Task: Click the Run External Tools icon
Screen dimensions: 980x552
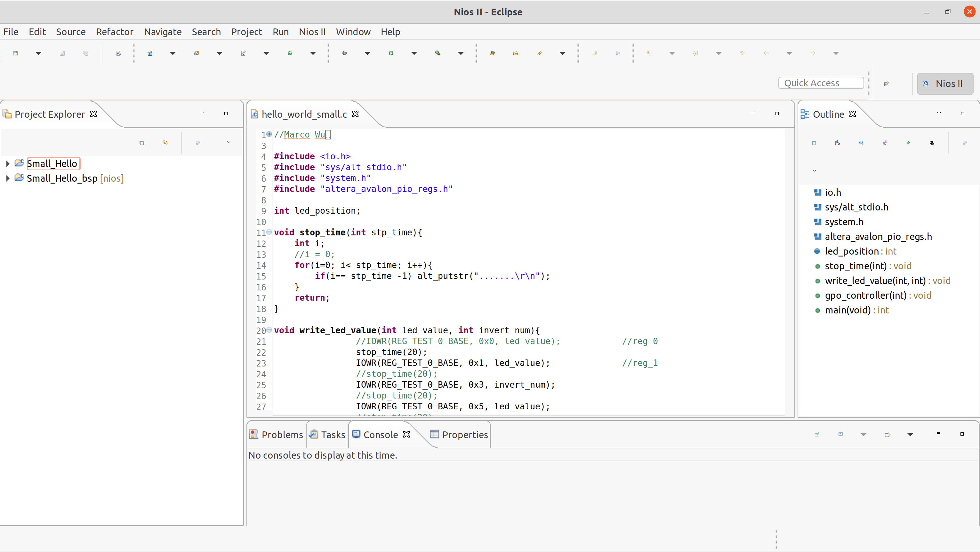Action: (x=438, y=53)
